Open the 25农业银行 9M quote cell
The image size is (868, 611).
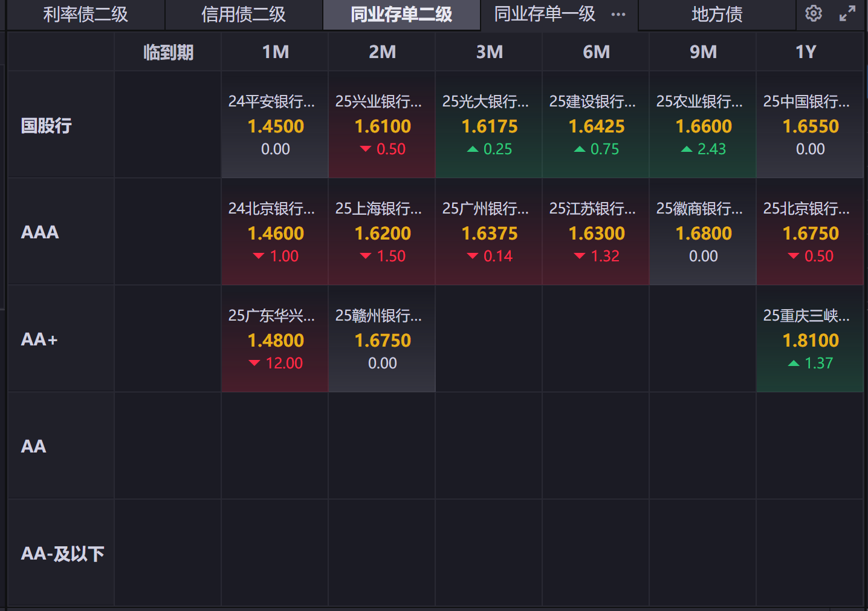[703, 125]
